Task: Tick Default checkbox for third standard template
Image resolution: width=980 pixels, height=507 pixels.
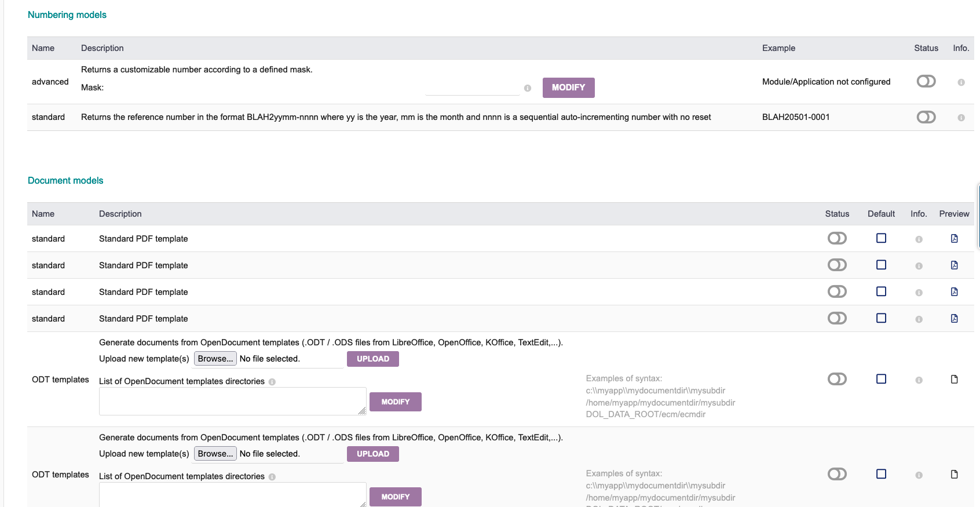Action: [881, 291]
